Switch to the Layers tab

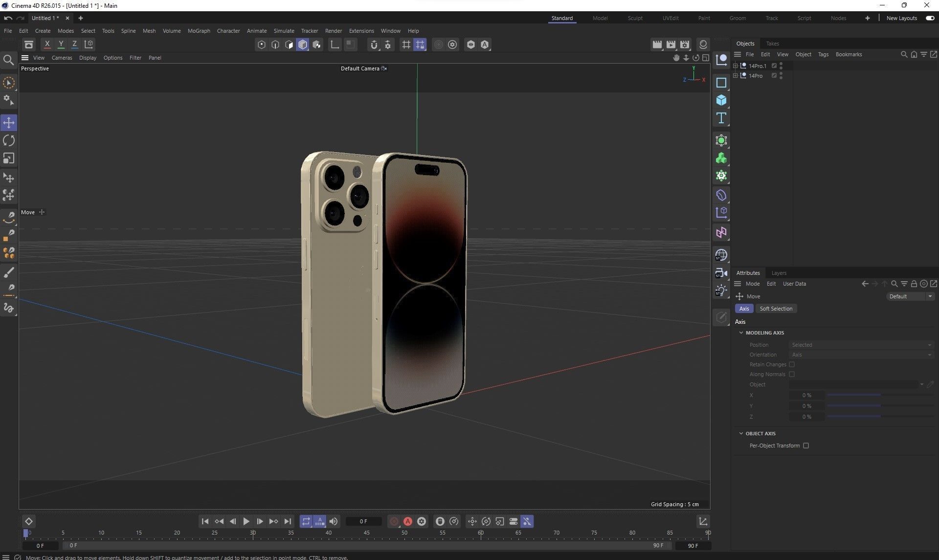click(779, 273)
